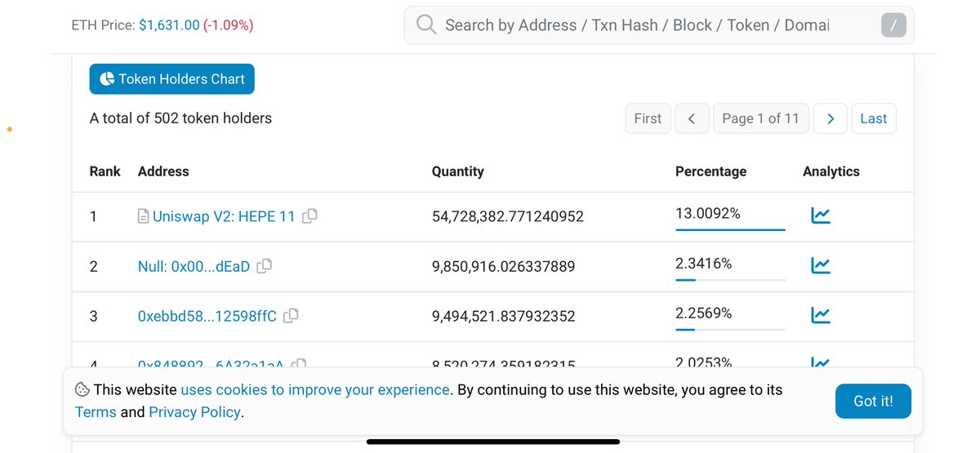The width and height of the screenshot is (980, 453).
Task: Open the Privacy Policy link
Action: pos(194,412)
